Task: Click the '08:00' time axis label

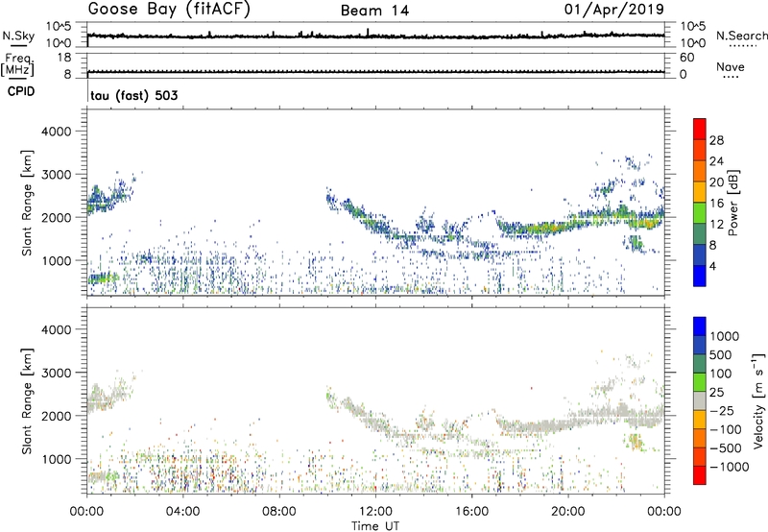Action: 279,512
